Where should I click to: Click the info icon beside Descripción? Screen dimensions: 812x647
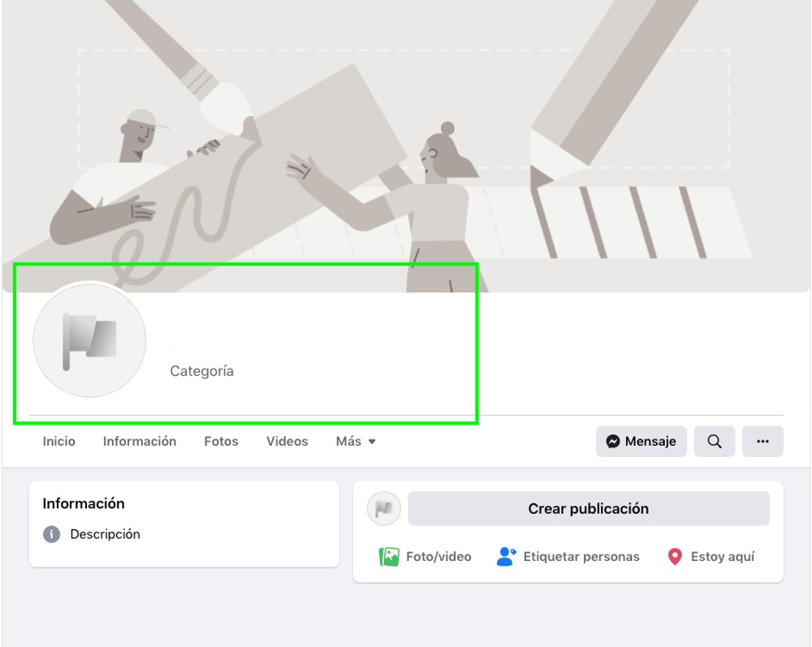51,534
